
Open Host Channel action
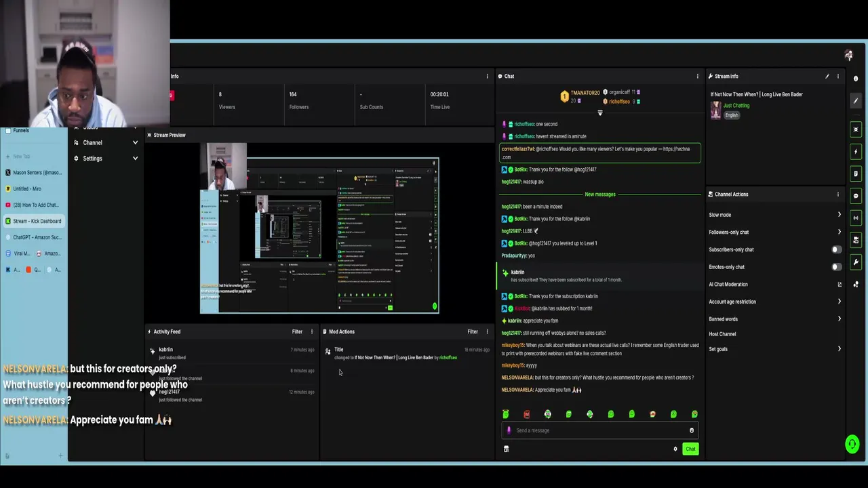[x=722, y=334]
